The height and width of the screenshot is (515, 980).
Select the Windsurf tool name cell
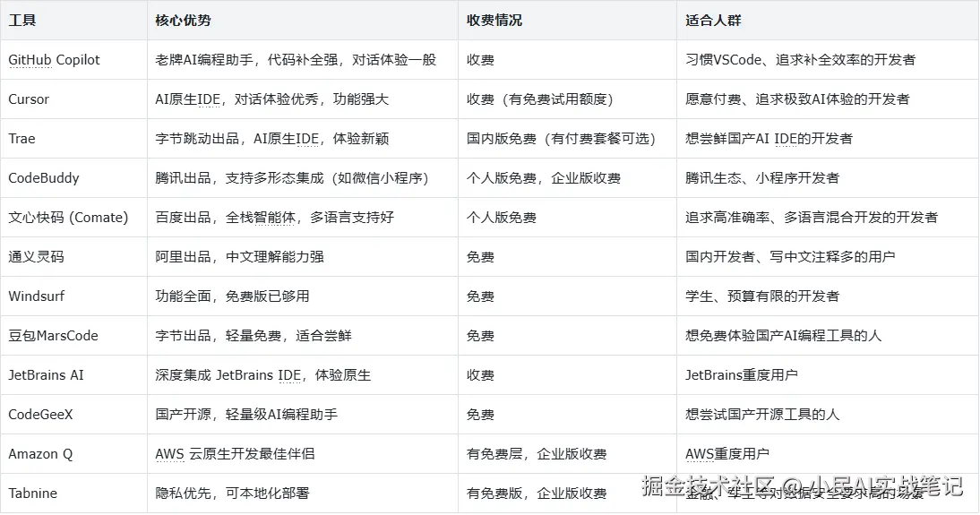coord(73,296)
